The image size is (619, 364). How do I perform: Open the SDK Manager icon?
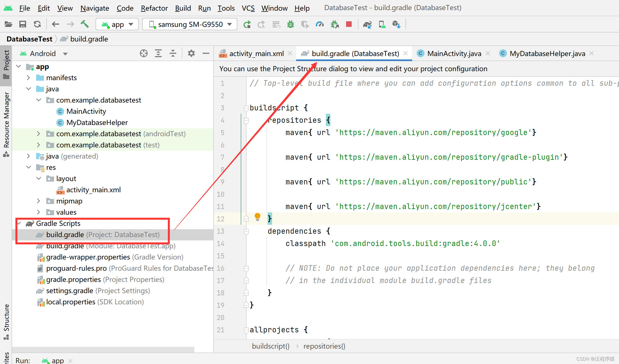point(397,25)
